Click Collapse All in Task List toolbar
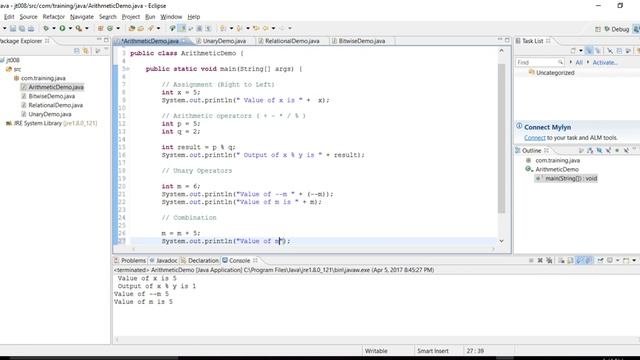Screen dimensions: 640x360 click(619, 51)
